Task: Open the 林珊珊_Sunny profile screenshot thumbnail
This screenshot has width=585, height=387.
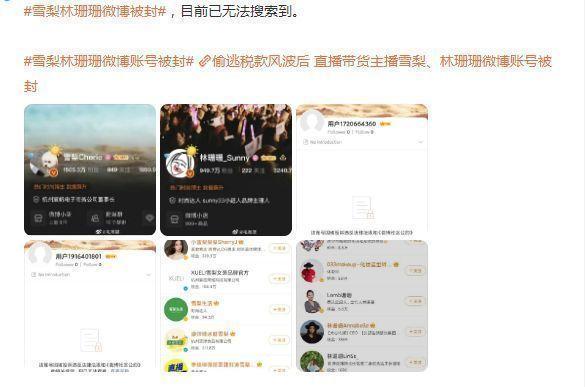Action: tap(226, 170)
